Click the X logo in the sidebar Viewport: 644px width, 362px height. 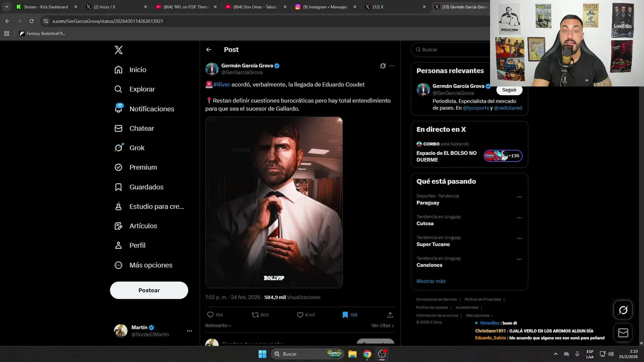119,50
